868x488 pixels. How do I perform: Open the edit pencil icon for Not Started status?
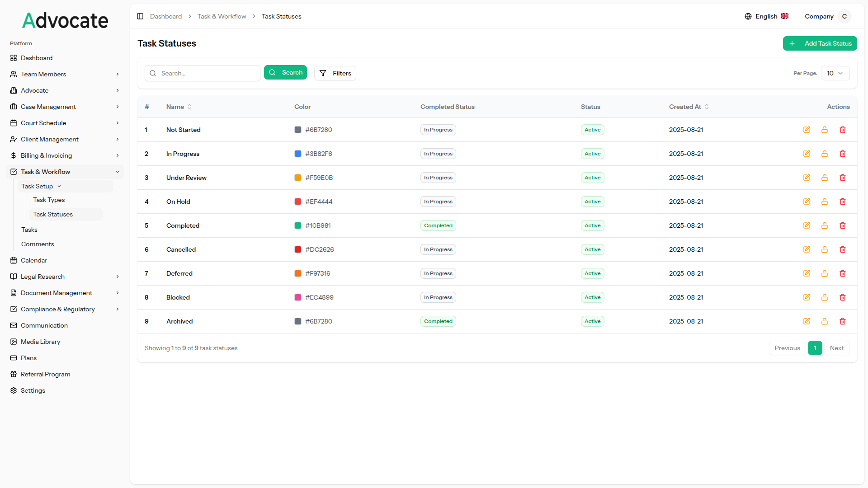pyautogui.click(x=807, y=130)
